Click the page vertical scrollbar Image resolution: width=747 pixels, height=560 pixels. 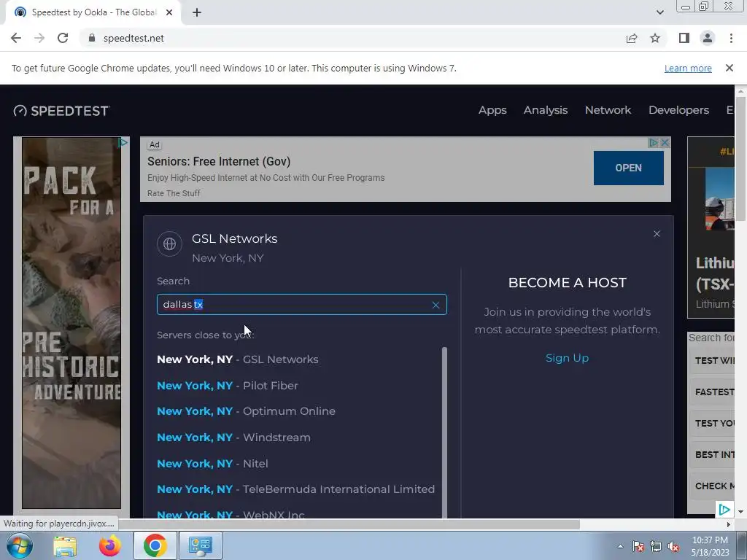click(x=740, y=157)
